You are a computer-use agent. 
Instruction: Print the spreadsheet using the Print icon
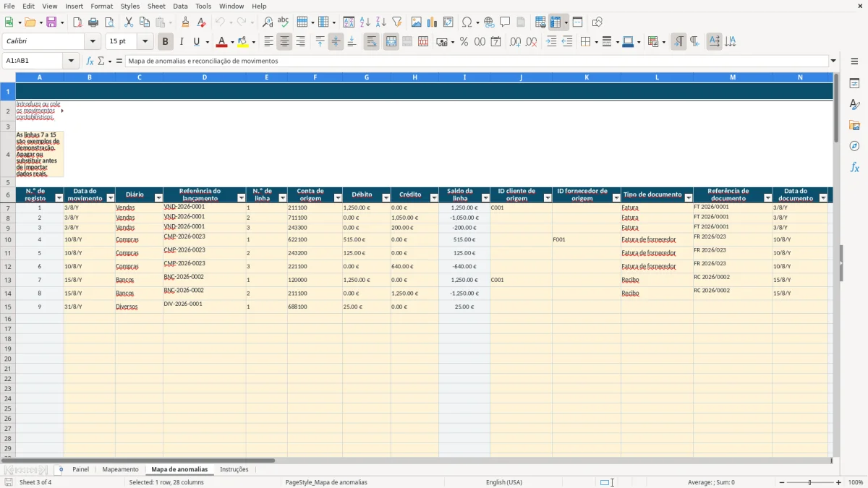pos(93,22)
